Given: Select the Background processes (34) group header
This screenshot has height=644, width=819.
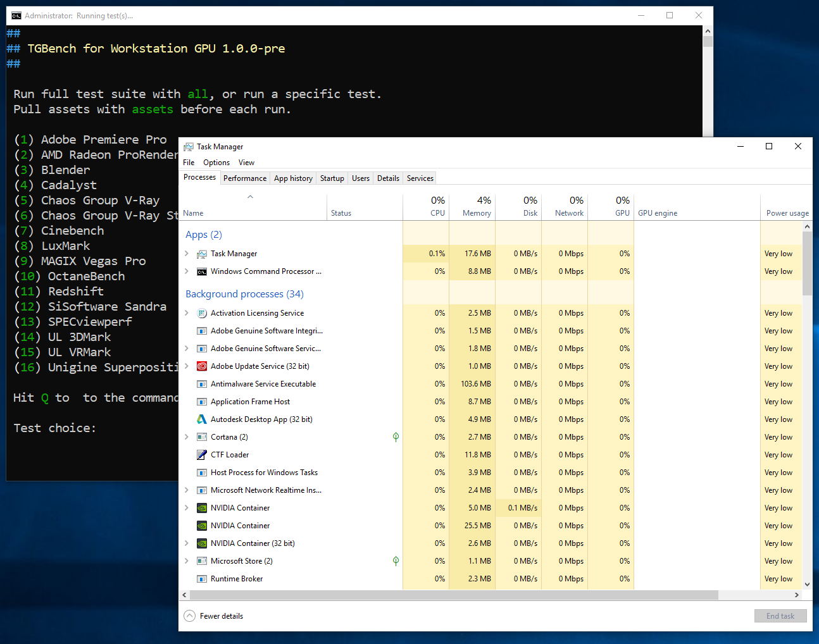Looking at the screenshot, I should 244,294.
